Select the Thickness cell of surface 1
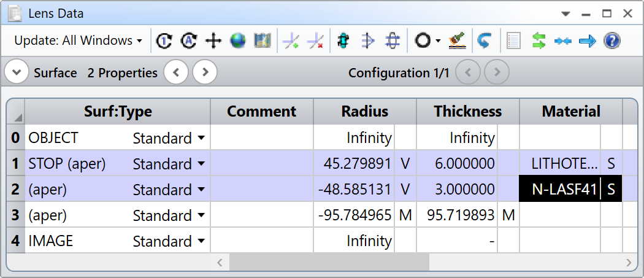Image resolution: width=644 pixels, height=278 pixels. click(x=457, y=164)
